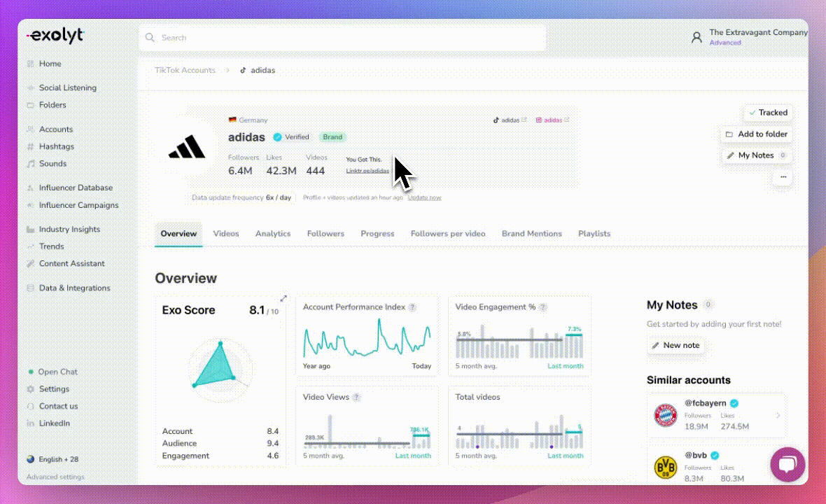Click the adidas logo avatar
826x504 pixels.
(x=186, y=147)
